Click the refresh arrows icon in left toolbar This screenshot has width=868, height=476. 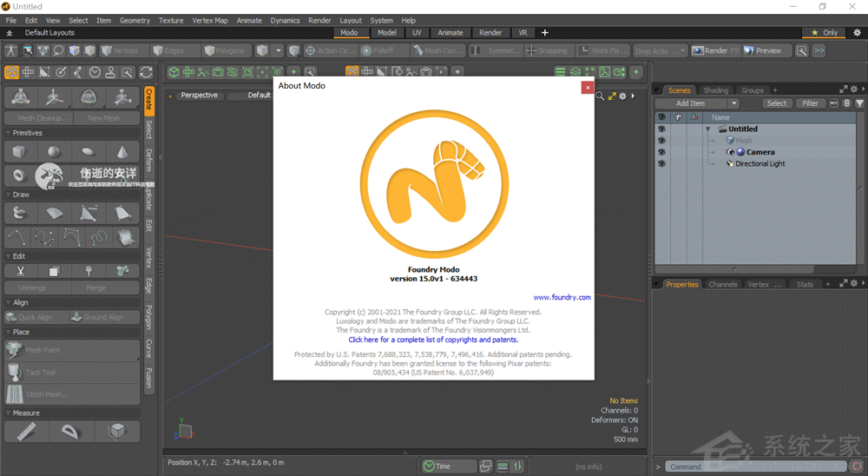146,72
